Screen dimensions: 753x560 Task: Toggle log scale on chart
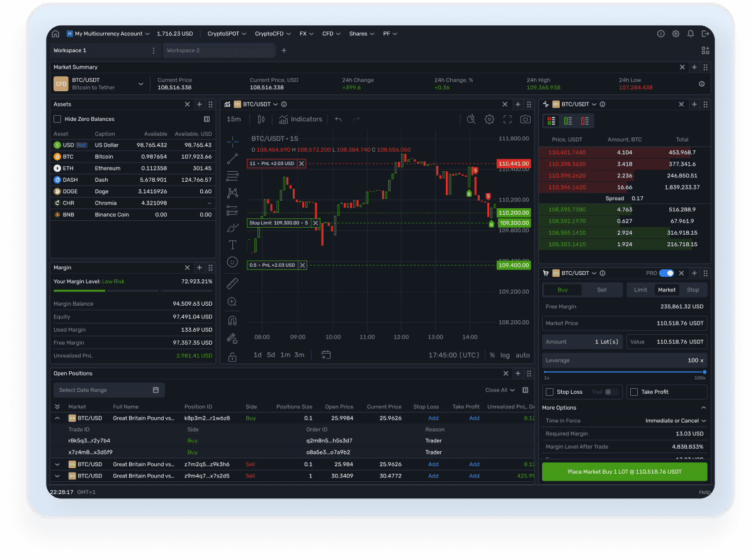(x=505, y=355)
